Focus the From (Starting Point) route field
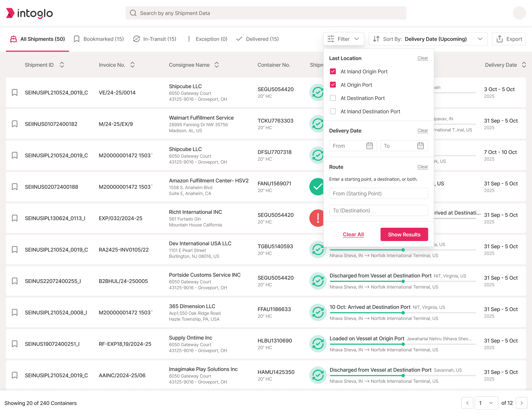532x416 pixels. [x=378, y=193]
